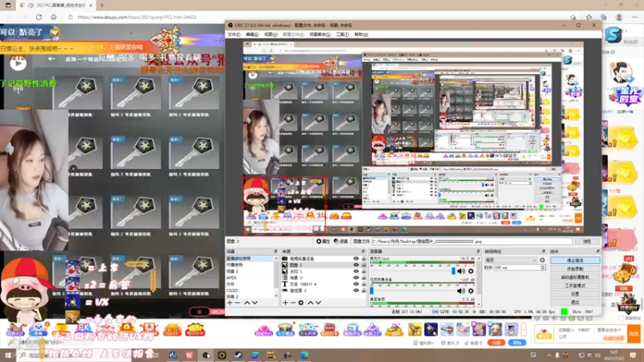Screen dimensions: 644x362
Task: Click the 工作室模式 studio mode button
Action: [x=575, y=286]
